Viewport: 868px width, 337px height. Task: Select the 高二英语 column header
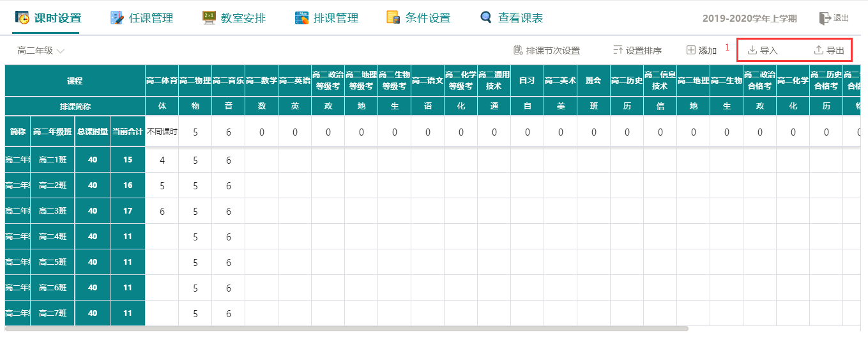point(295,81)
